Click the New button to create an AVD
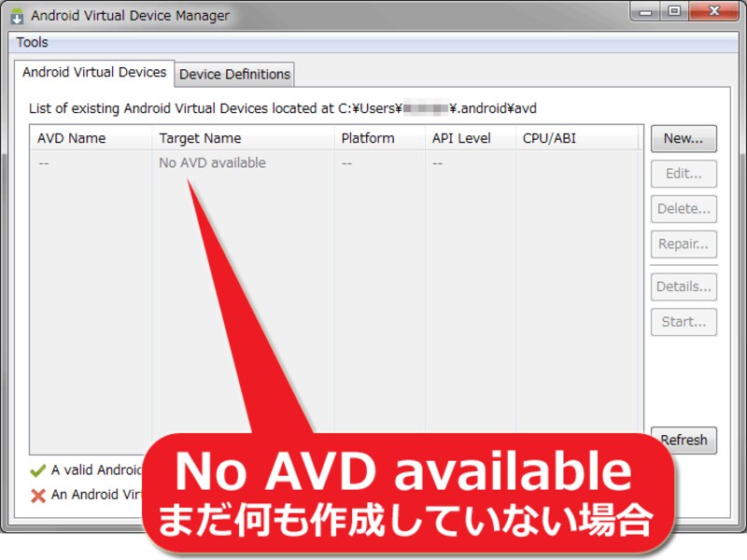This screenshot has height=560, width=747. coord(684,138)
